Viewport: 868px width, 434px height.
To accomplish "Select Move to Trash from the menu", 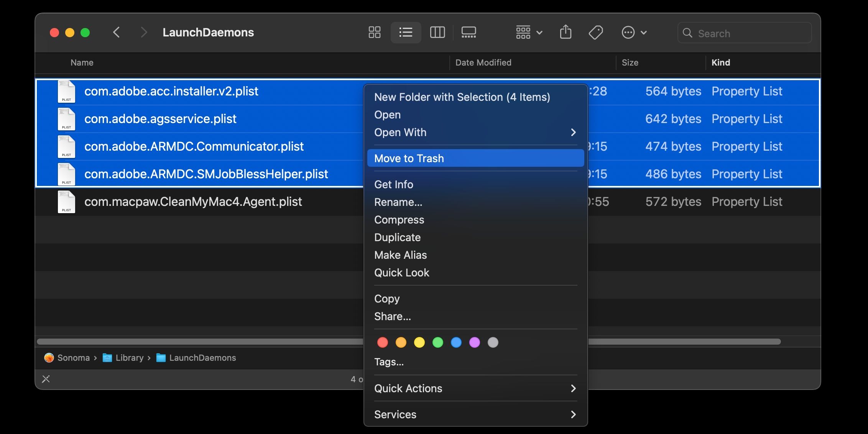I will (409, 158).
